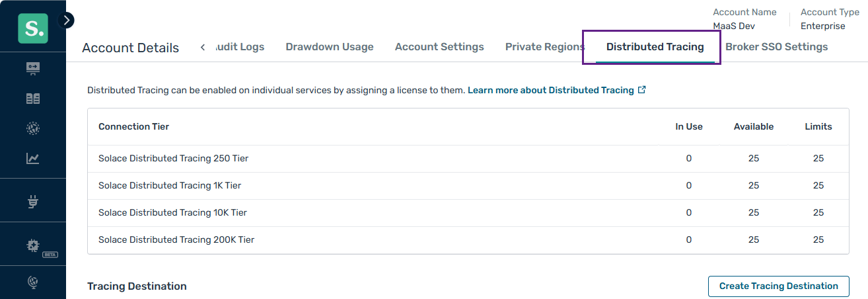The height and width of the screenshot is (299, 868).
Task: Open the mesh globe icon in sidebar
Action: (32, 128)
